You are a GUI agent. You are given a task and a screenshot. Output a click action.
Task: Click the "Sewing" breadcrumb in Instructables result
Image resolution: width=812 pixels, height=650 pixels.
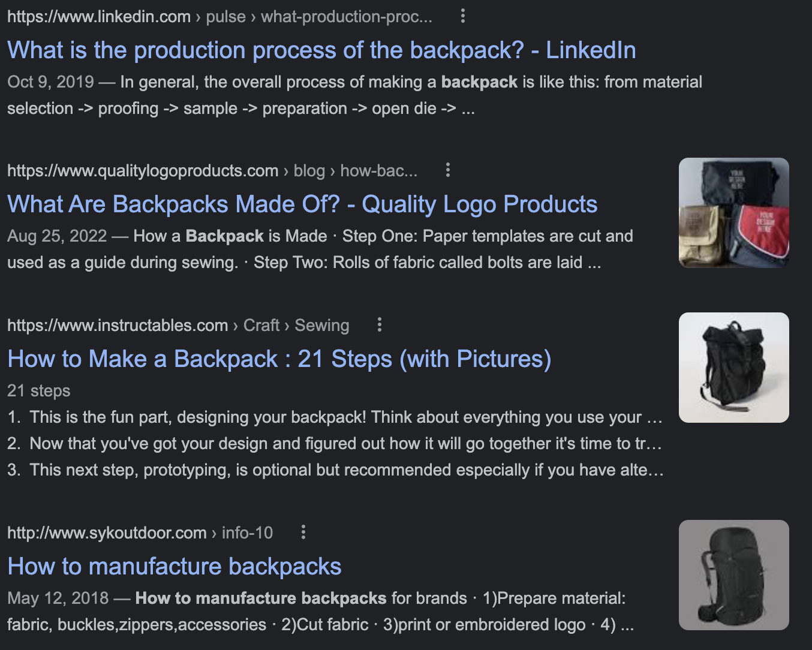pyautogui.click(x=321, y=324)
